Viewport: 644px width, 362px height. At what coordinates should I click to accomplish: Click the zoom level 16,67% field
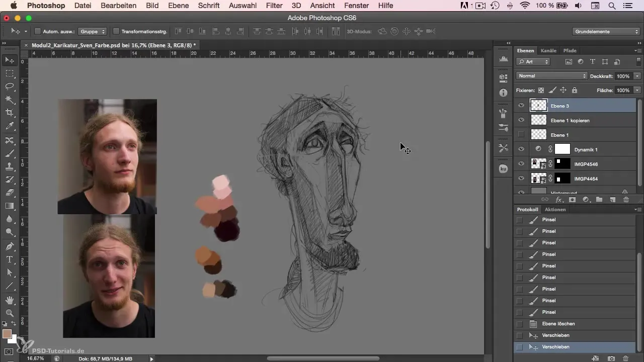(x=35, y=359)
